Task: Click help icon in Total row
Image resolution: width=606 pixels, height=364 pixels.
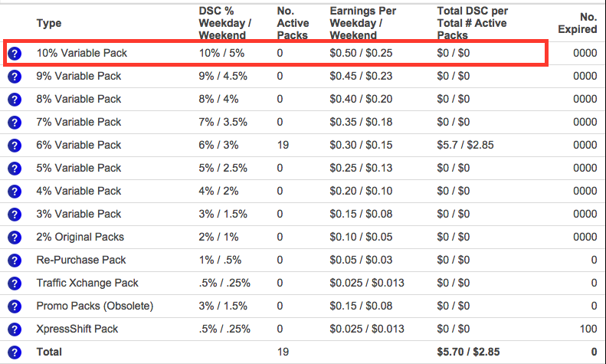Action: tap(14, 353)
